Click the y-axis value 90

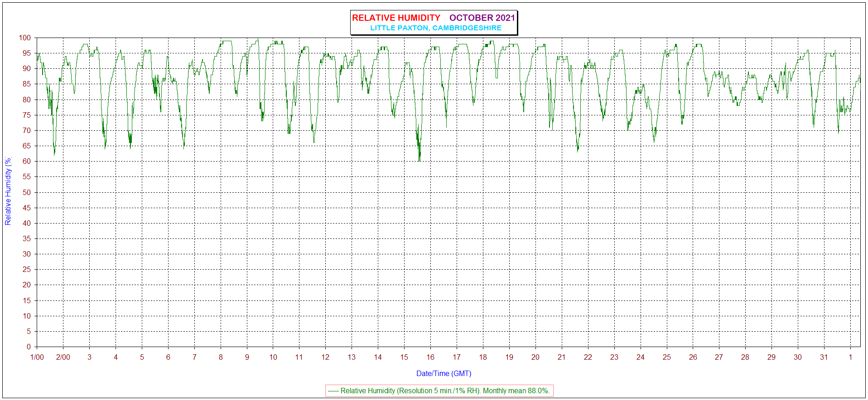pyautogui.click(x=27, y=69)
